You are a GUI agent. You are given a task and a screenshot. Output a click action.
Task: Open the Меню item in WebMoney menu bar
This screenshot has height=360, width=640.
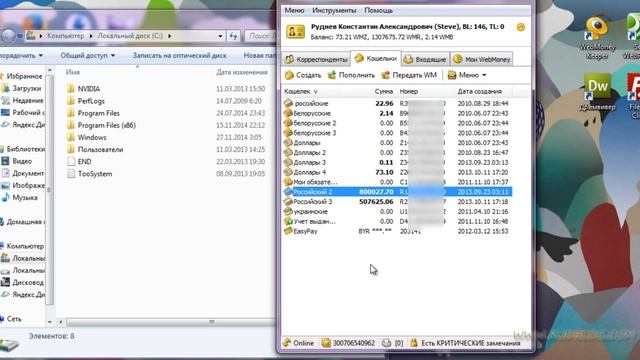pos(294,10)
